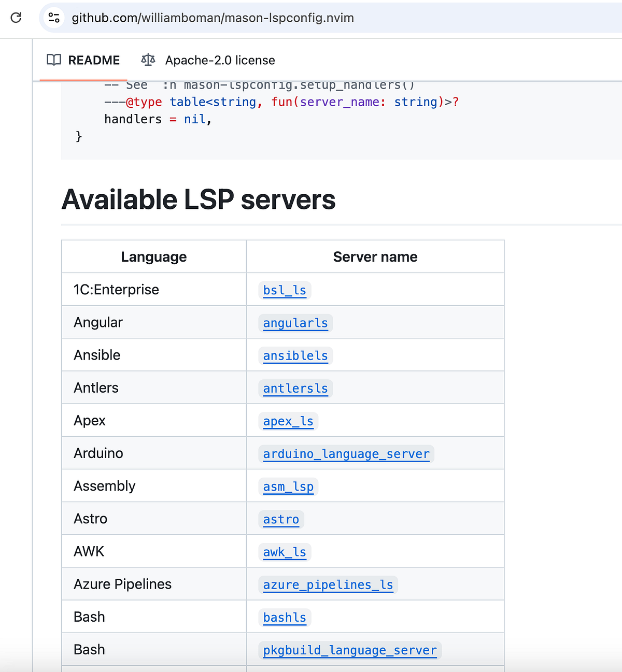
Task: Open the arduino_language_server link
Action: (x=346, y=454)
